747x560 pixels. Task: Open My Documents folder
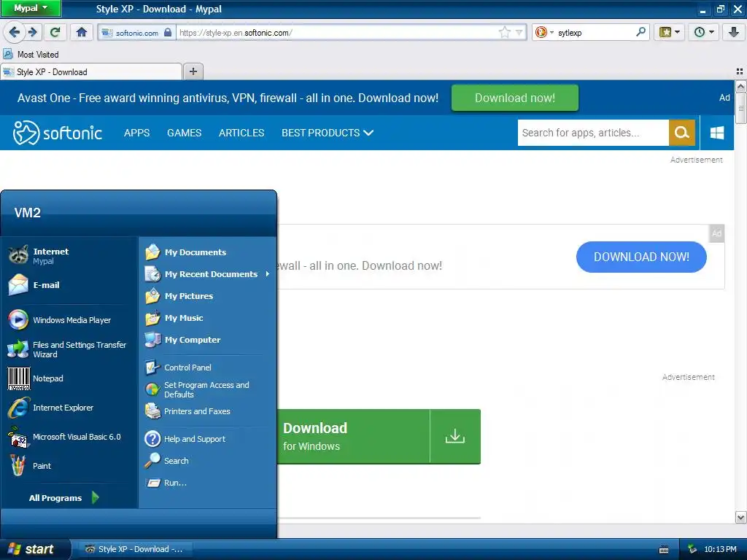(208, 252)
